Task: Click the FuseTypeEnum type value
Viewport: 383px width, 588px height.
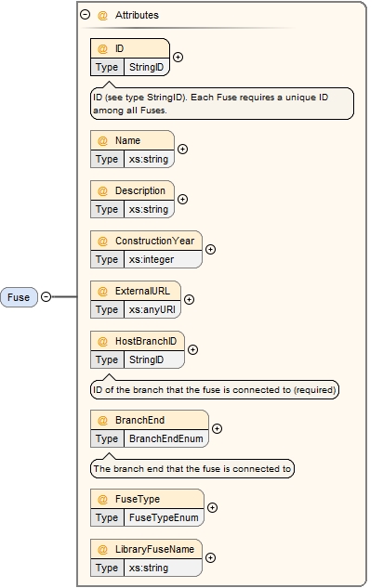Action: pos(164,517)
